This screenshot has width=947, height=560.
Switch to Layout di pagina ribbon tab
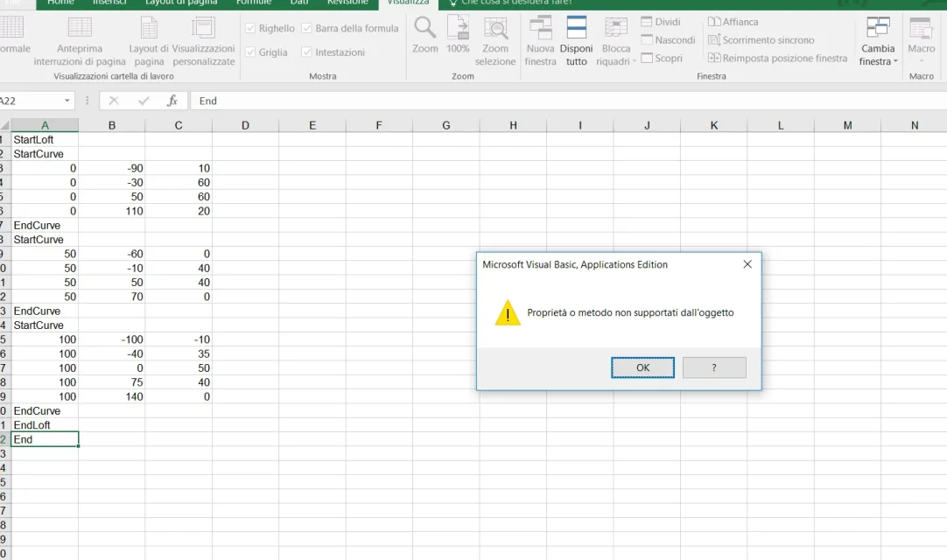tap(180, 3)
